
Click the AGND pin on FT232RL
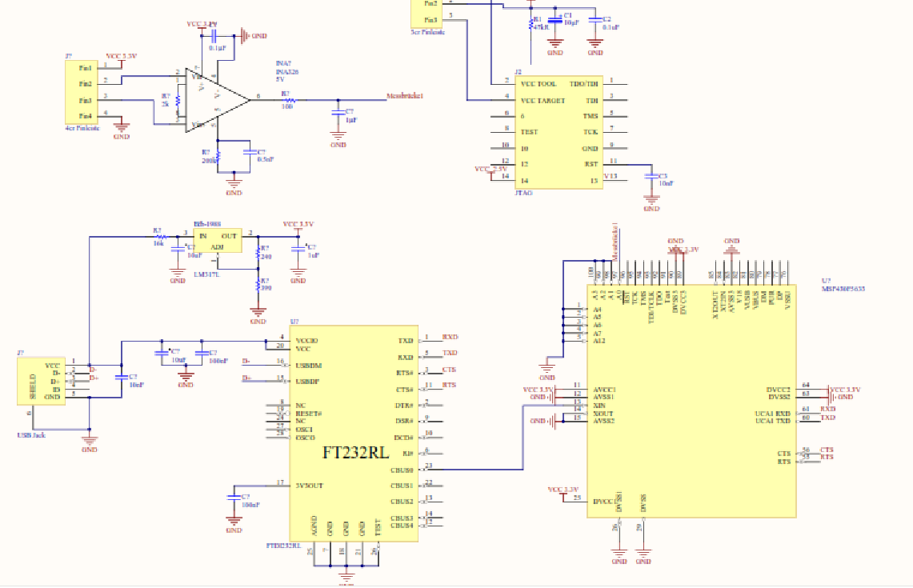click(x=314, y=526)
